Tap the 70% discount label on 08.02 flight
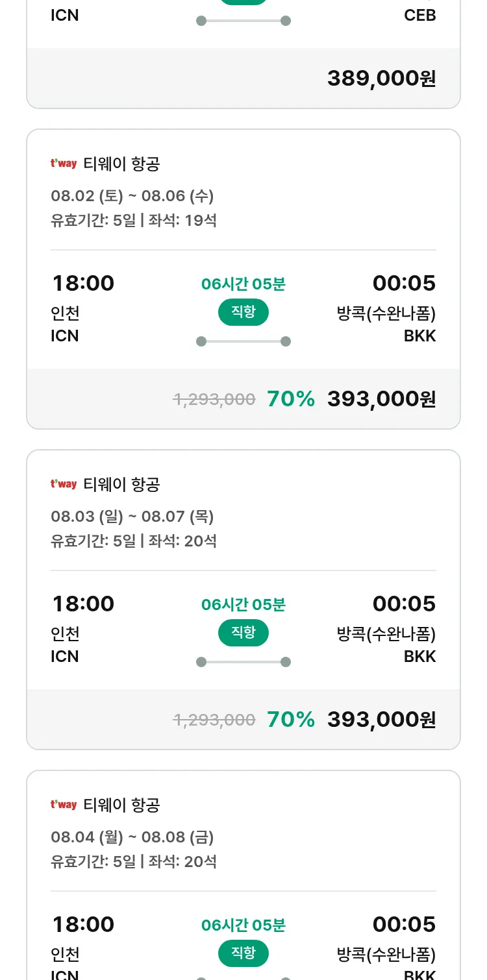 coord(291,399)
